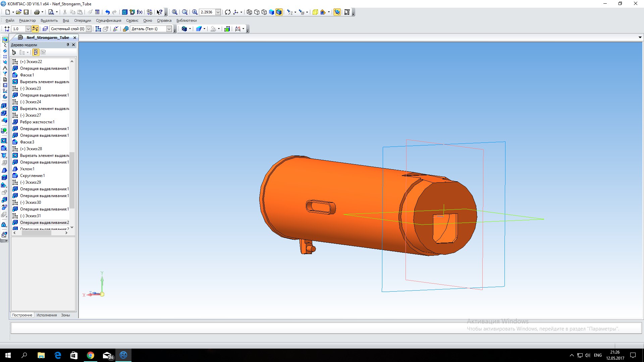Close the Nerf_Strongarm_Tube document tab
The width and height of the screenshot is (644, 362).
[x=75, y=38]
